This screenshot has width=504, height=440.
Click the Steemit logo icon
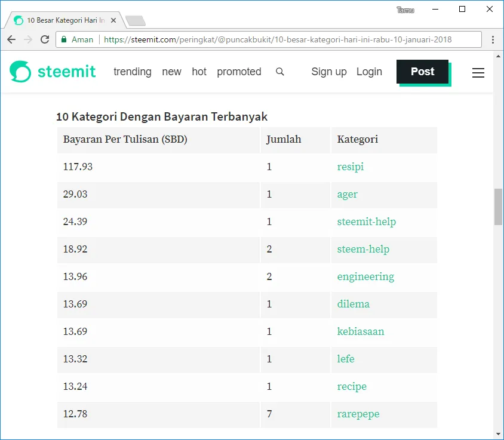(x=20, y=72)
